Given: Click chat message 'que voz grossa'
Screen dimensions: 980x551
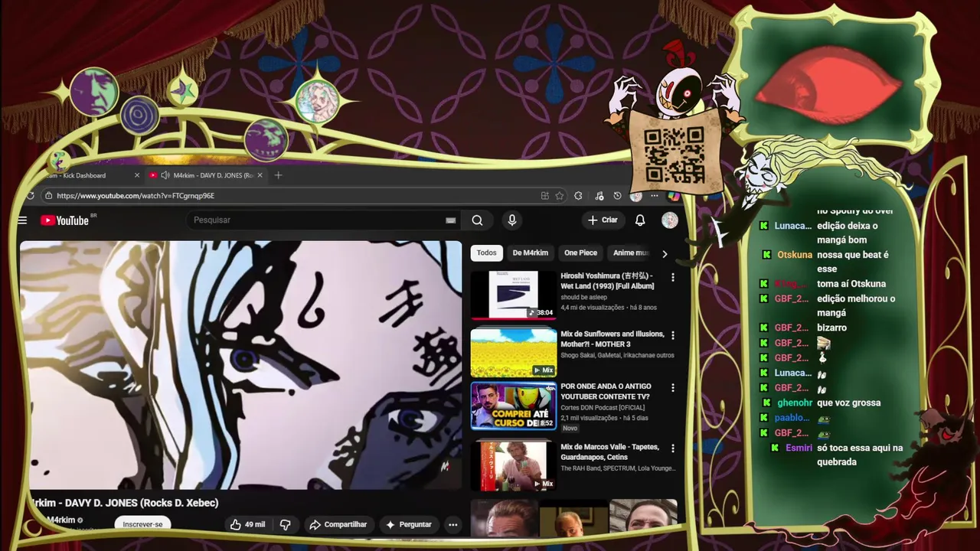Looking at the screenshot, I should (x=848, y=403).
